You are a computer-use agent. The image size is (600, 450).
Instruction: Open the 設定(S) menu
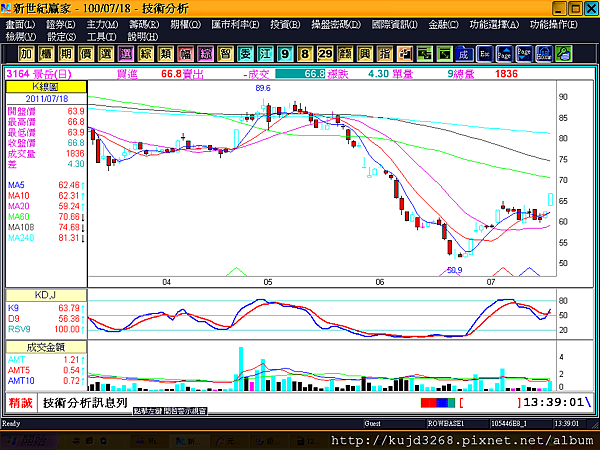[x=62, y=37]
